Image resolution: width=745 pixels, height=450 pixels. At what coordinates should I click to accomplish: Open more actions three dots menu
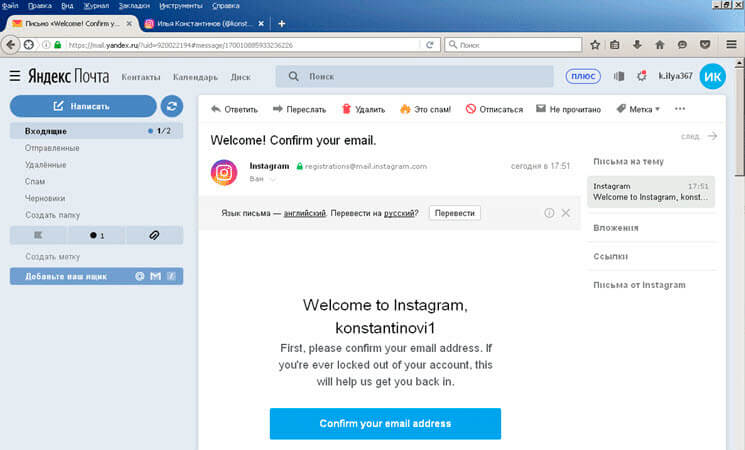click(x=680, y=109)
